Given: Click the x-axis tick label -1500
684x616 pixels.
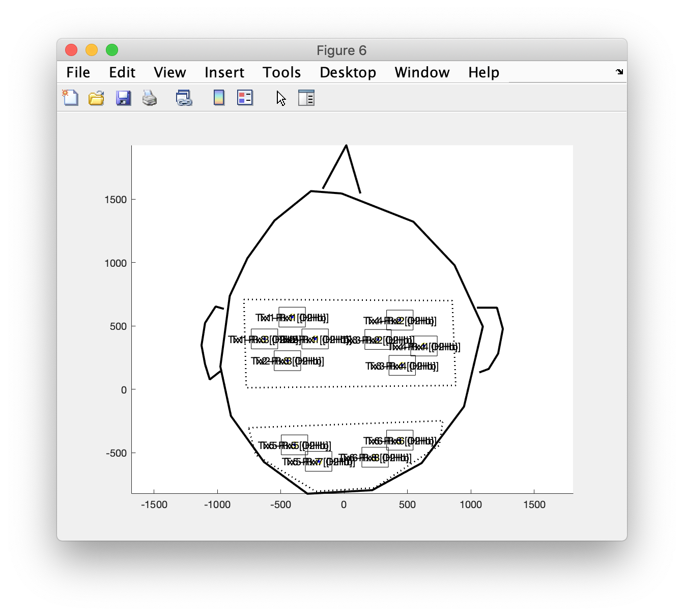Looking at the screenshot, I should pyautogui.click(x=154, y=505).
